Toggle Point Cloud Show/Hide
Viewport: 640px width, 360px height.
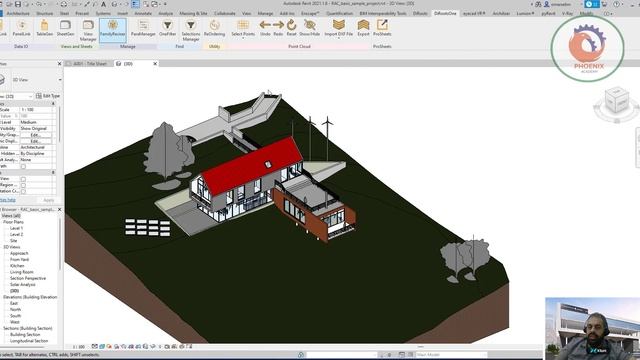(x=309, y=28)
